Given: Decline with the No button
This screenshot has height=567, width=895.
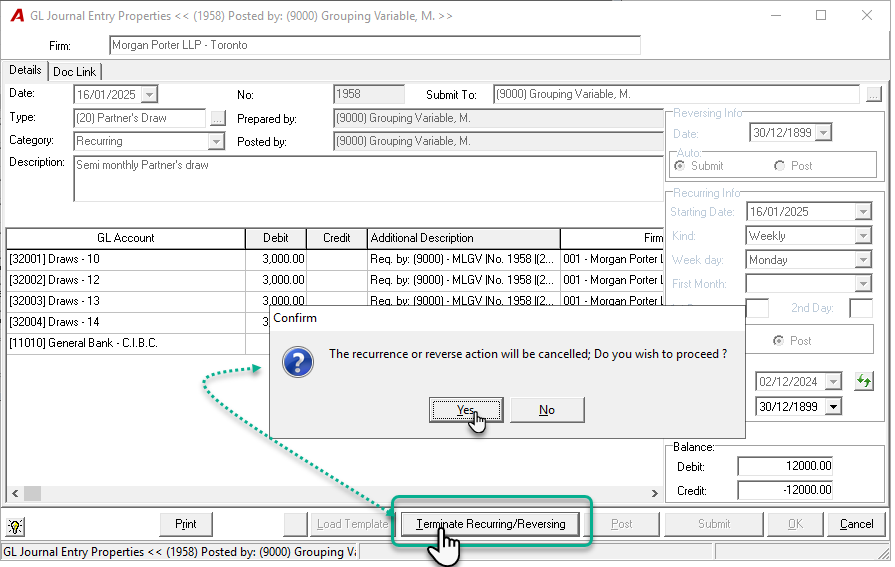Looking at the screenshot, I should pos(547,410).
